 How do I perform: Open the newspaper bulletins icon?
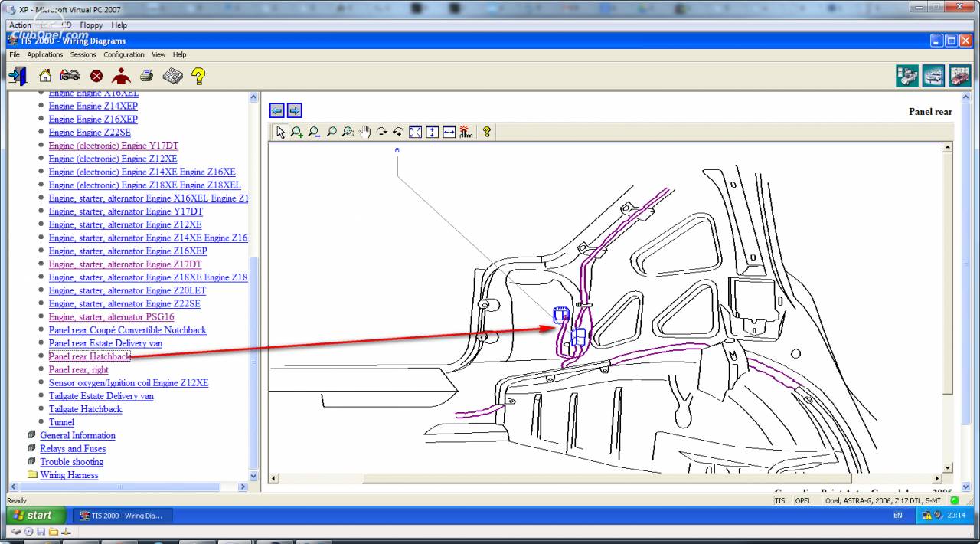point(172,76)
